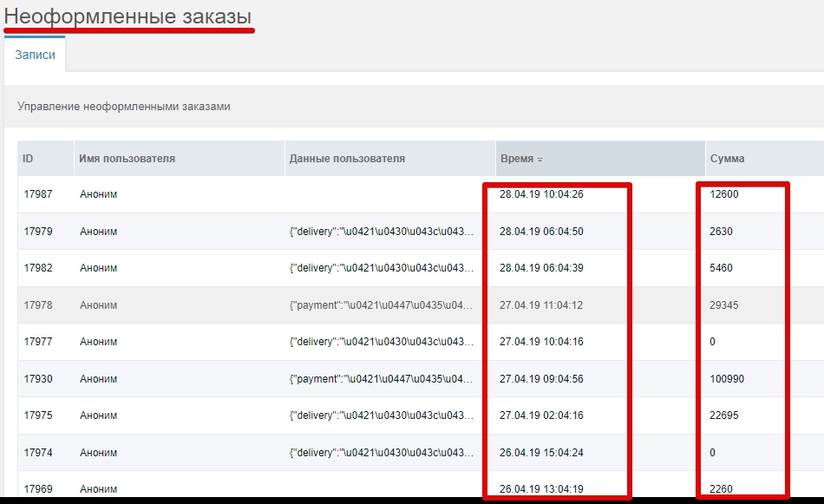Image resolution: width=824 pixels, height=504 pixels.
Task: Click the sum value 22695
Action: [x=724, y=416]
